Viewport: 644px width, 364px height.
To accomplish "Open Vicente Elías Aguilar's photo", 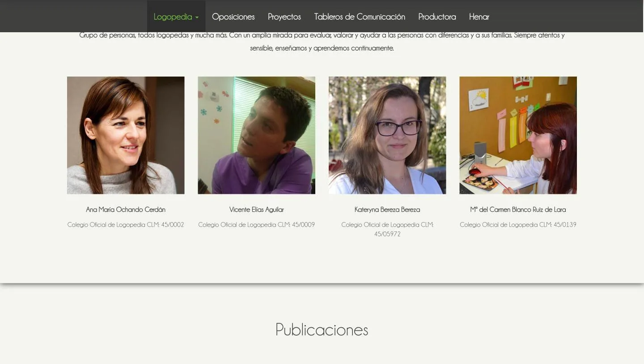I will tap(257, 135).
